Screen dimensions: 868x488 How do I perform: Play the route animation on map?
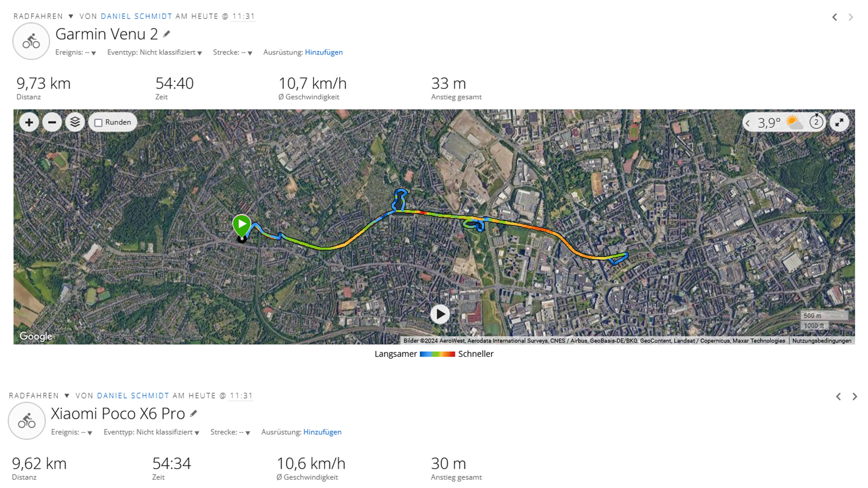440,314
